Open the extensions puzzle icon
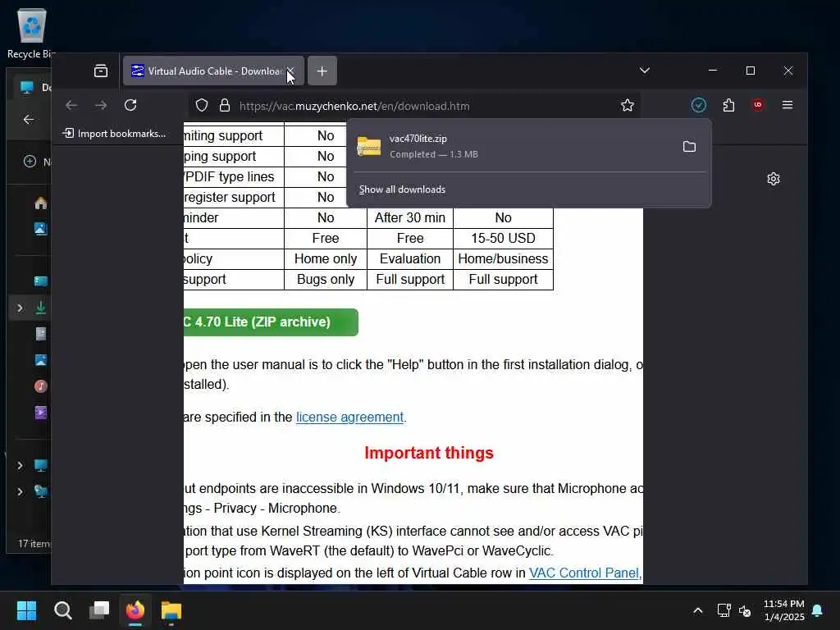The height and width of the screenshot is (630, 840). coord(728,106)
